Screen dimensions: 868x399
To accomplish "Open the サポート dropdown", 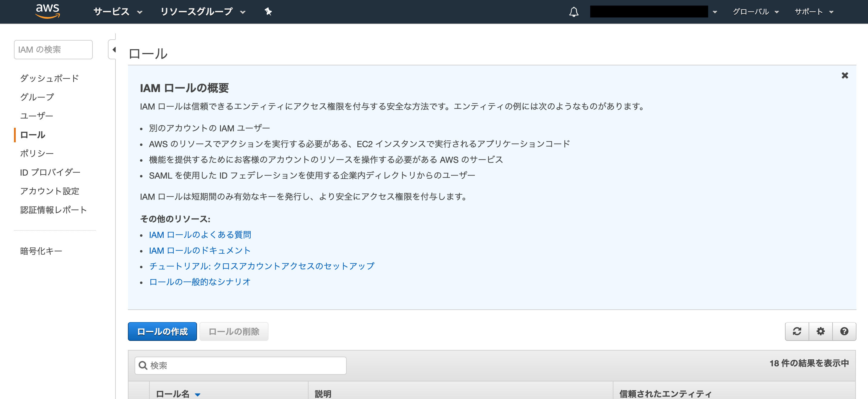I will coord(813,12).
